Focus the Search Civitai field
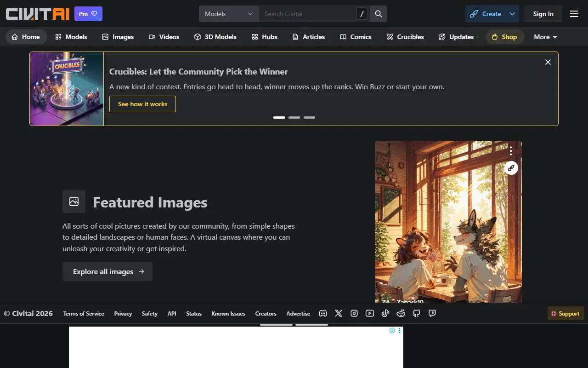 tap(307, 14)
